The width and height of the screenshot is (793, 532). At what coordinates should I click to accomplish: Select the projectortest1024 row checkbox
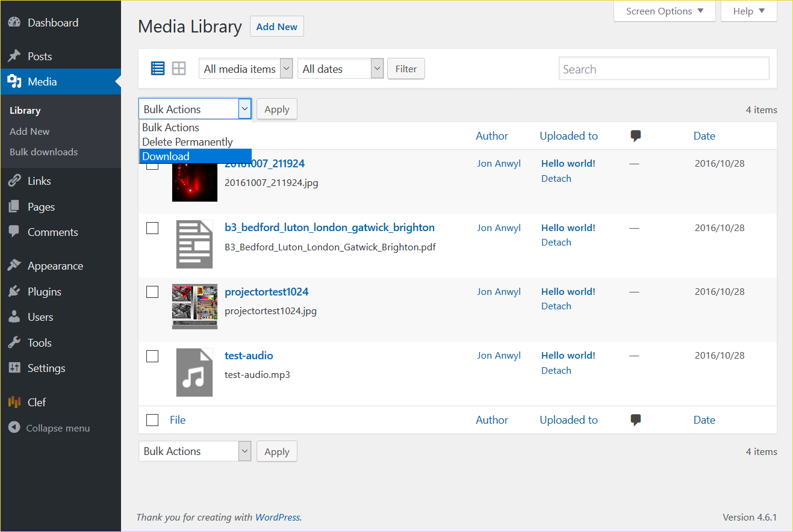pyautogui.click(x=153, y=292)
